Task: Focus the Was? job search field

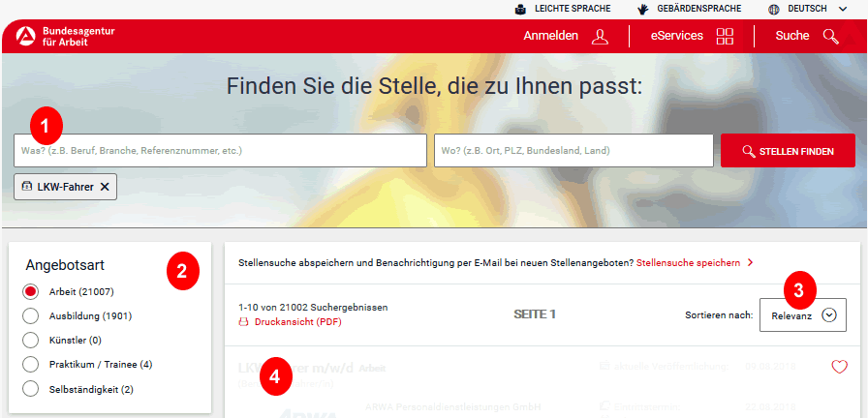Action: point(220,151)
